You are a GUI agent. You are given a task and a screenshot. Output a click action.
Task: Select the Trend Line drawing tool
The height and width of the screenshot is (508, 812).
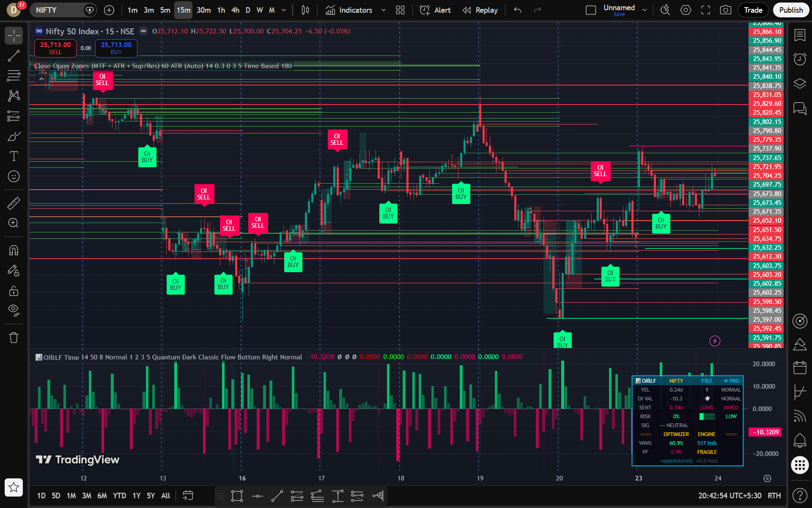tap(14, 55)
